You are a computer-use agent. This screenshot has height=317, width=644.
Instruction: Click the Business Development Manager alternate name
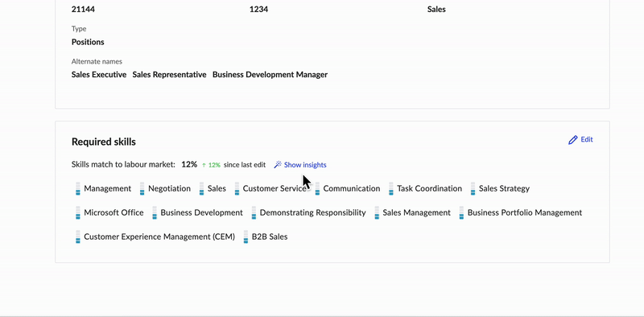coord(270,75)
